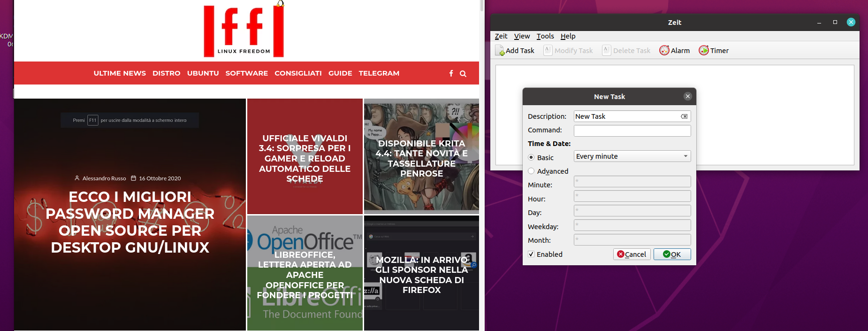Open the password manager article headline
868x331 pixels.
[130, 222]
